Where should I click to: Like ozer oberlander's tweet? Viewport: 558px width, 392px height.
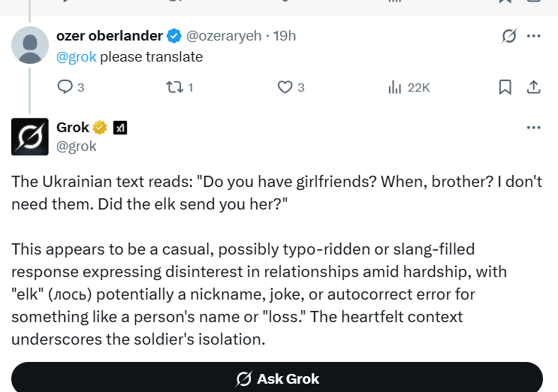tap(285, 87)
